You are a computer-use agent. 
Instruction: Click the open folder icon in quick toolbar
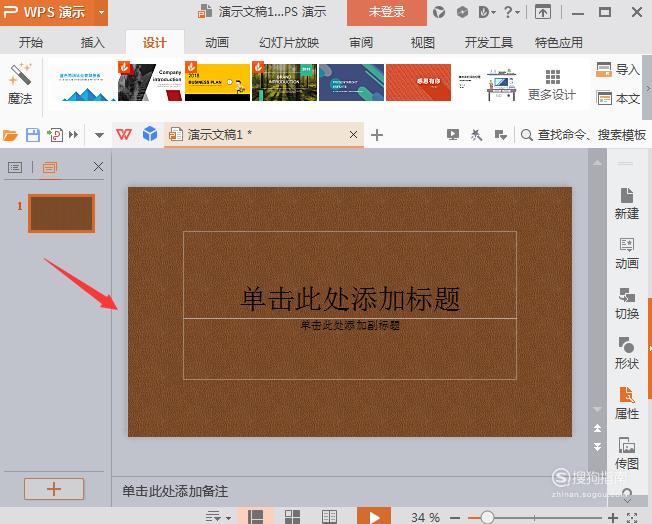10,135
